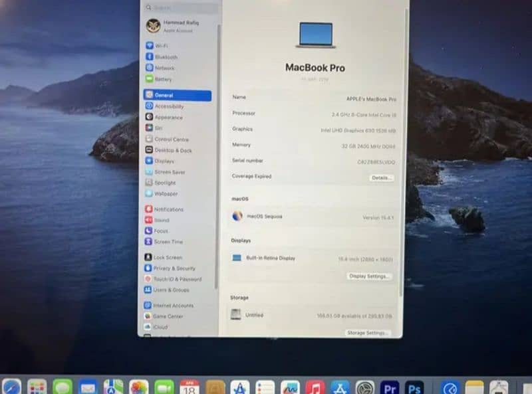Open Wallpaper settings in the sidebar
This screenshot has height=394, width=532.
(162, 193)
